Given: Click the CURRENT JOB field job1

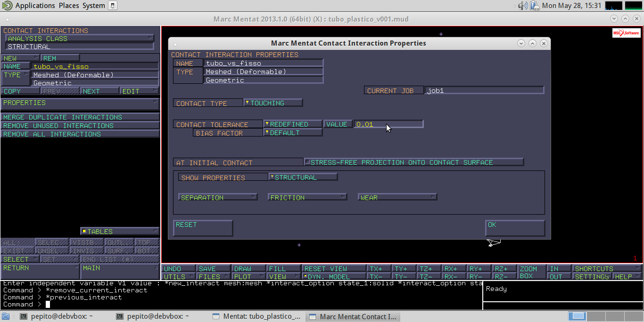Looking at the screenshot, I should click(485, 90).
